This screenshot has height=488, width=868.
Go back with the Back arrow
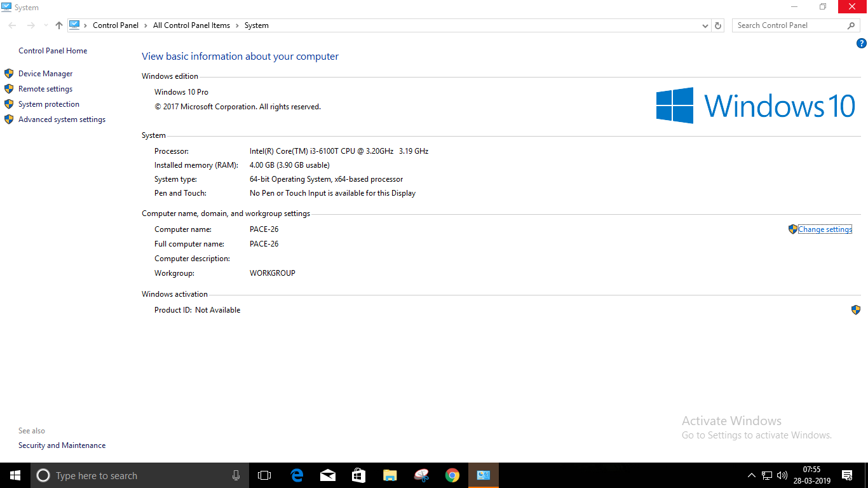pyautogui.click(x=13, y=25)
